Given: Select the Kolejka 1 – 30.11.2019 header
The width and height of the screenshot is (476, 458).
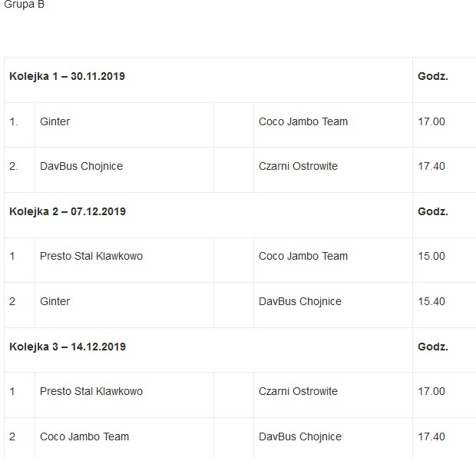Looking at the screenshot, I should pyautogui.click(x=68, y=76).
